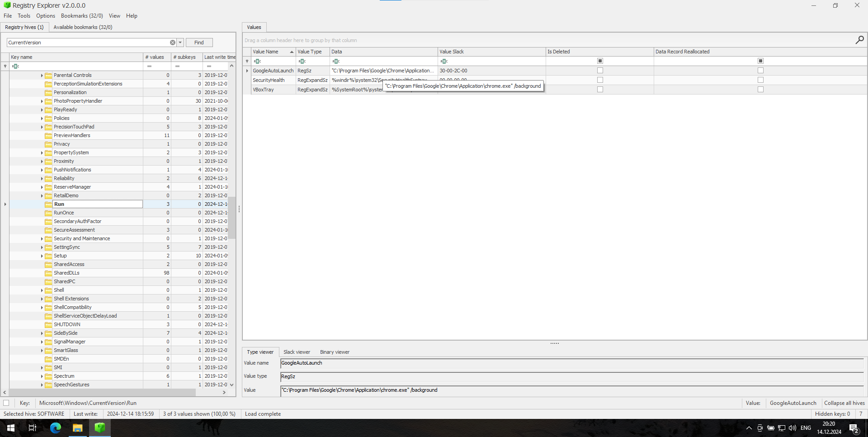Click the Run folder icon
This screenshot has height=437, width=868.
point(49,204)
